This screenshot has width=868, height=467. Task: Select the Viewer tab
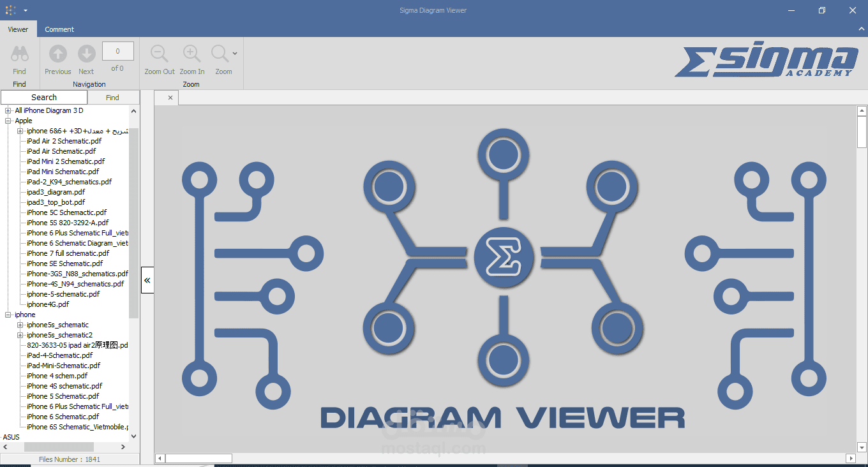(x=18, y=29)
